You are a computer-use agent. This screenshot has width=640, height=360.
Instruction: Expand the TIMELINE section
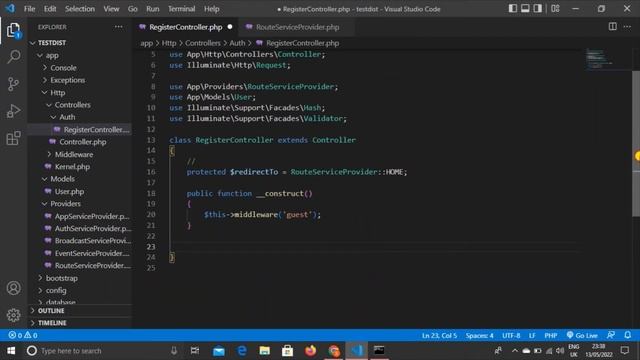80,323
